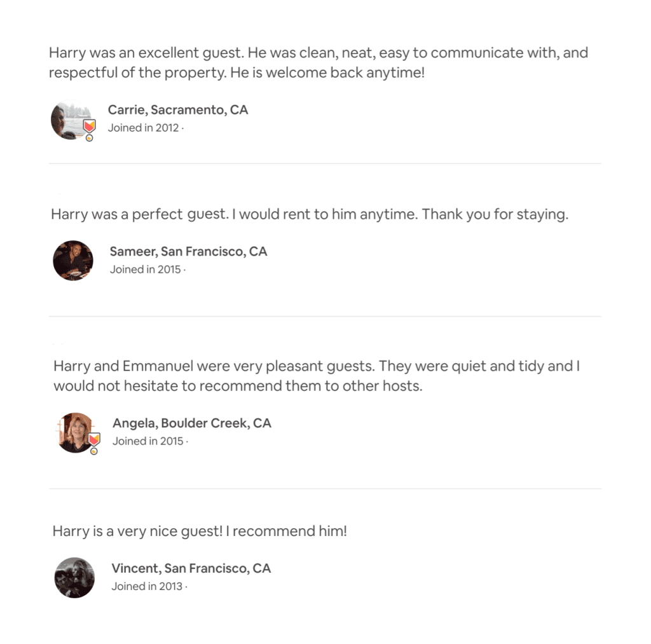Click the review 'Harry was a perfect guest'
The height and width of the screenshot is (644, 651).
310,214
